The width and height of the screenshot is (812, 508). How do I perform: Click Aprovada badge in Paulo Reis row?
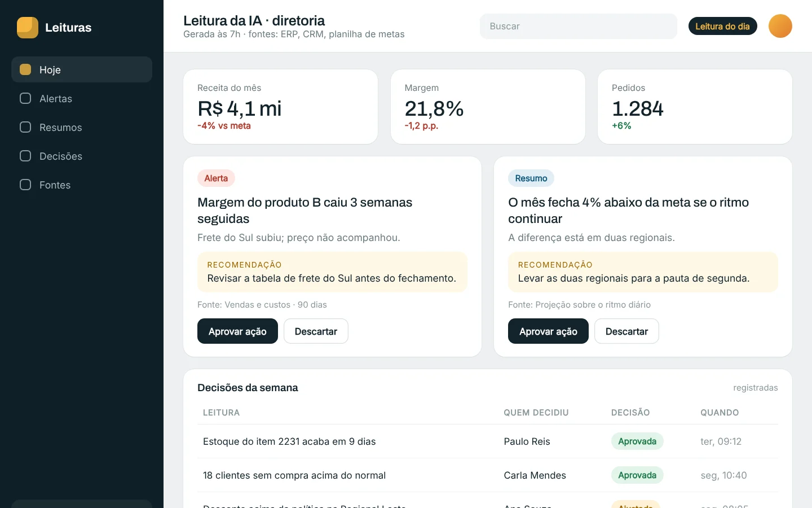point(637,441)
